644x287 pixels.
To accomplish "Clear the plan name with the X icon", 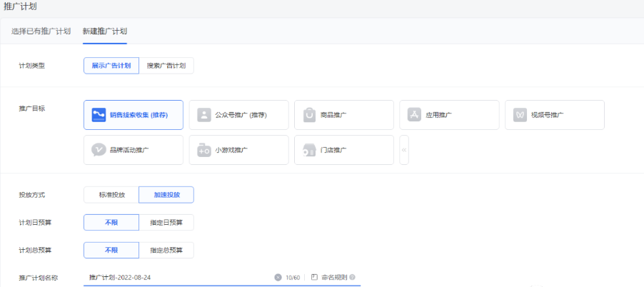I will coord(278,278).
